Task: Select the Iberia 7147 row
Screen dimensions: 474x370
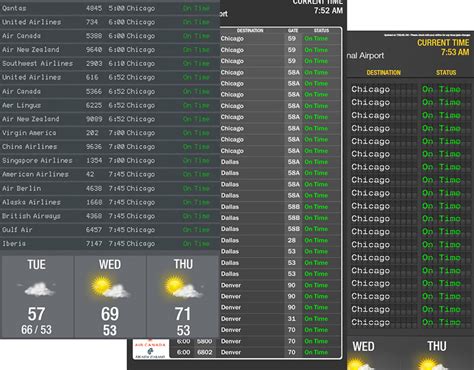Action: pos(110,244)
